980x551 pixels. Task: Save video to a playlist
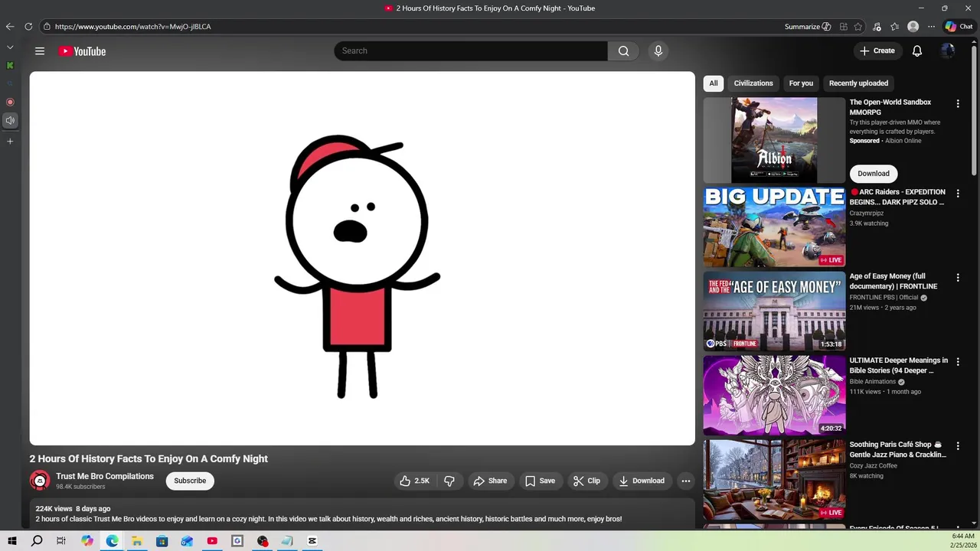point(540,481)
